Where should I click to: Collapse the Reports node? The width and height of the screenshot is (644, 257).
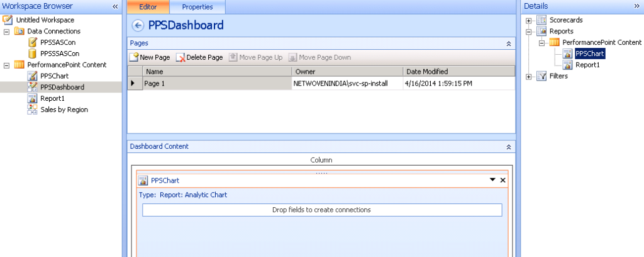(528, 31)
